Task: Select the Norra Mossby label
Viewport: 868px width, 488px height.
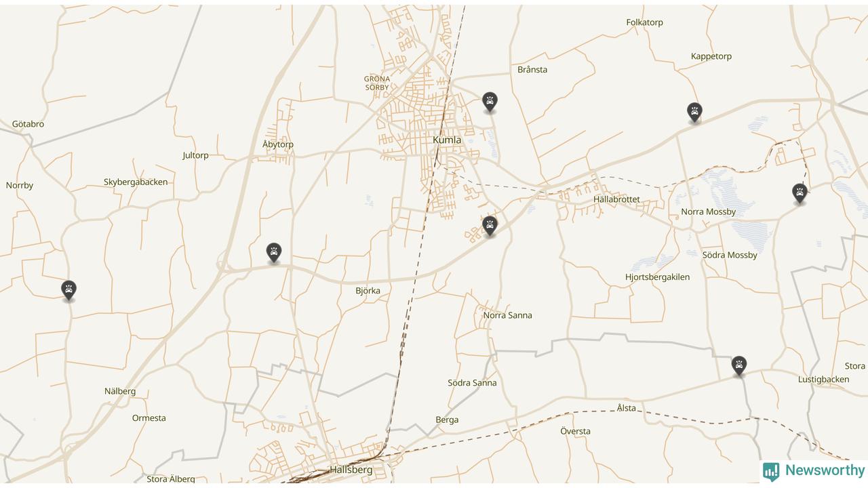Action: click(x=708, y=212)
